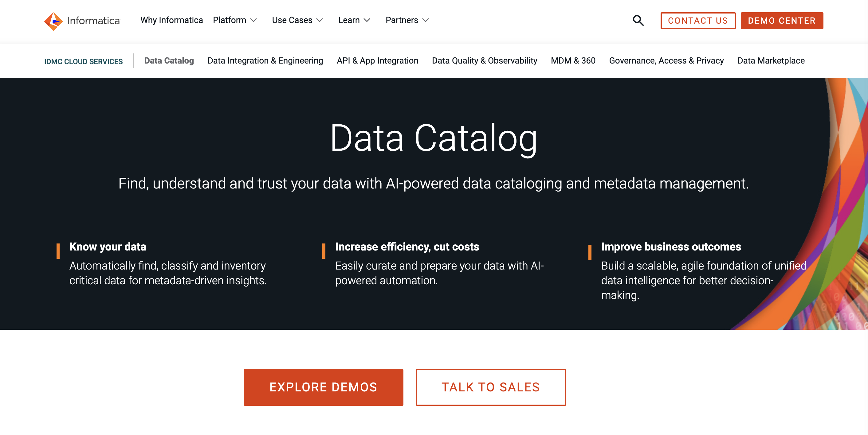868x435 pixels.
Task: Switch to Data Marketplace tab
Action: 771,60
